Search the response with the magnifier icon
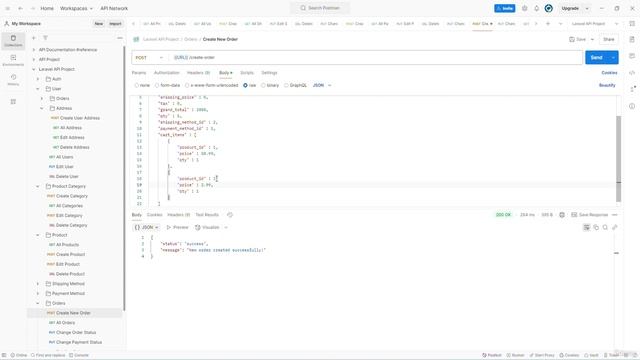 pyautogui.click(x=605, y=227)
